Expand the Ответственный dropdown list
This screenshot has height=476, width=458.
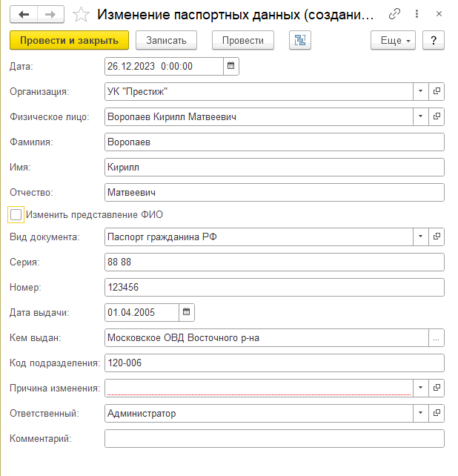click(420, 413)
